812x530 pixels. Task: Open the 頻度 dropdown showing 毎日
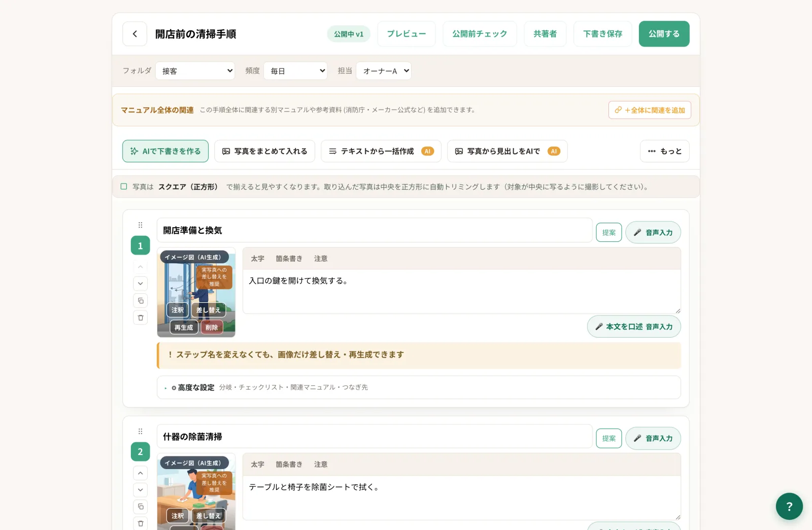(x=295, y=71)
